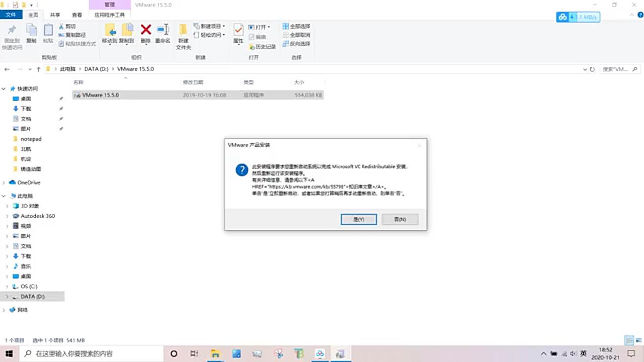Open the address bar history dropdown

[585, 69]
